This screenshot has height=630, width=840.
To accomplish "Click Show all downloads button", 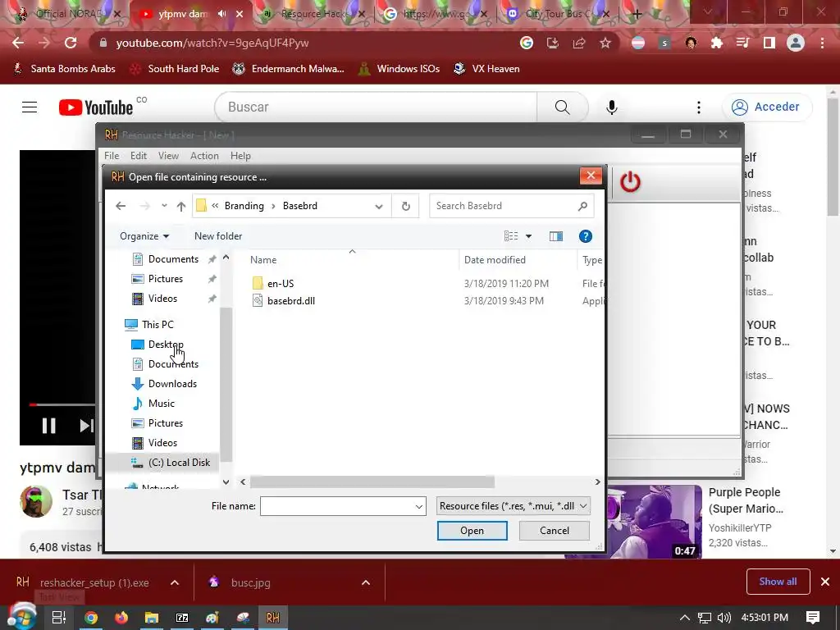I will point(778,582).
